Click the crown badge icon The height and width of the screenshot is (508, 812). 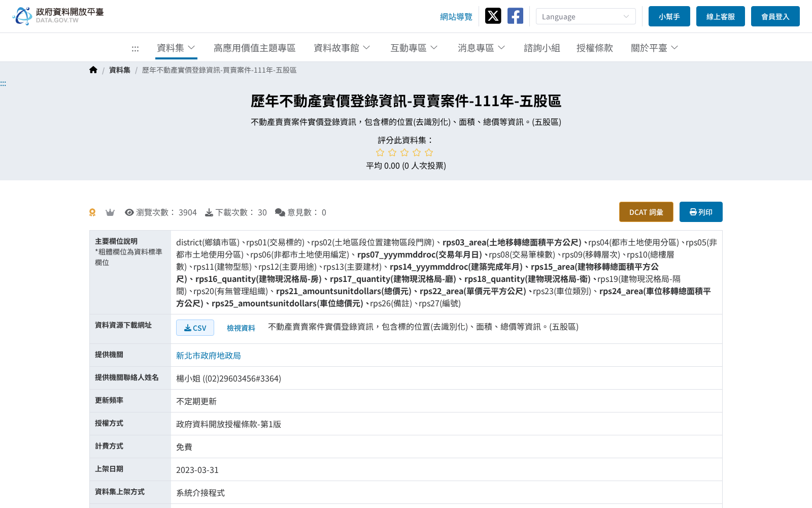tap(110, 212)
